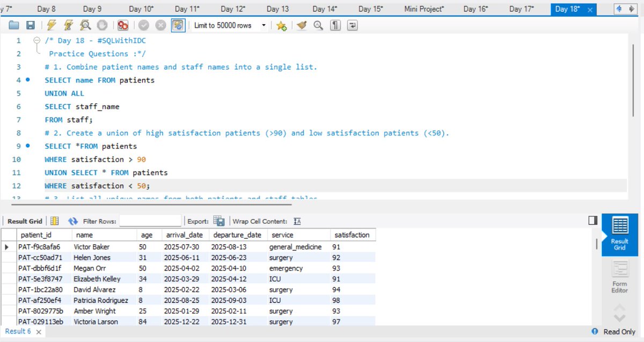Refresh the result grid data
The height and width of the screenshot is (342, 644).
click(72, 221)
